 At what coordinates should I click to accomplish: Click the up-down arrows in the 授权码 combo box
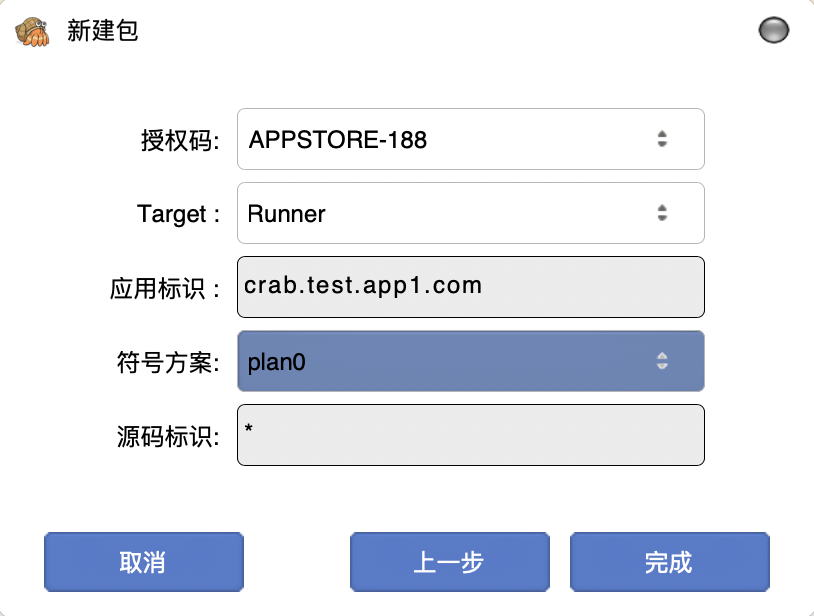[661, 139]
